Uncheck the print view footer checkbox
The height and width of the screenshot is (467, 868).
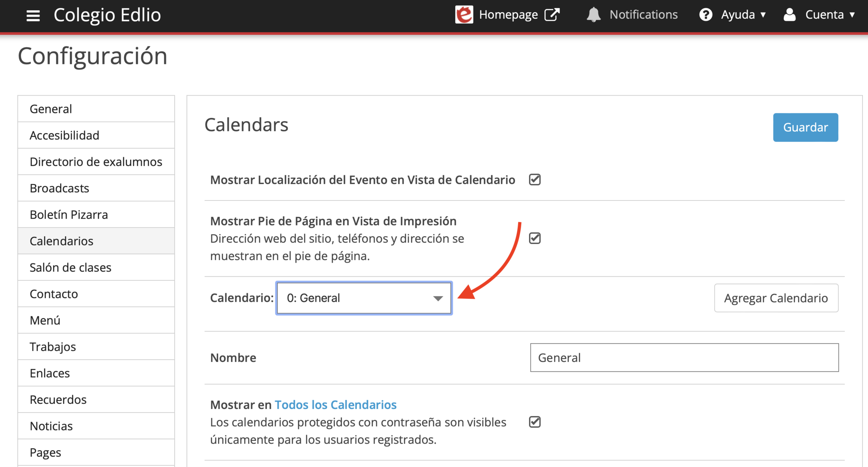[x=535, y=238]
